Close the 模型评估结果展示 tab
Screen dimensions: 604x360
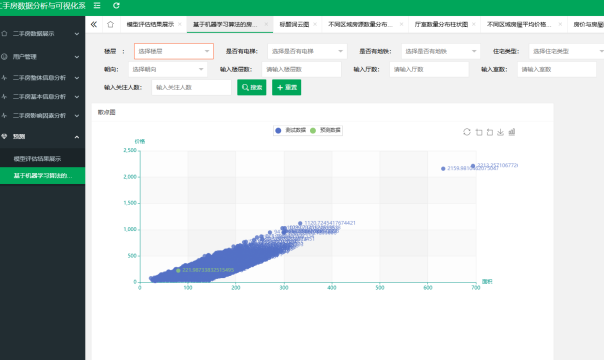(x=180, y=24)
